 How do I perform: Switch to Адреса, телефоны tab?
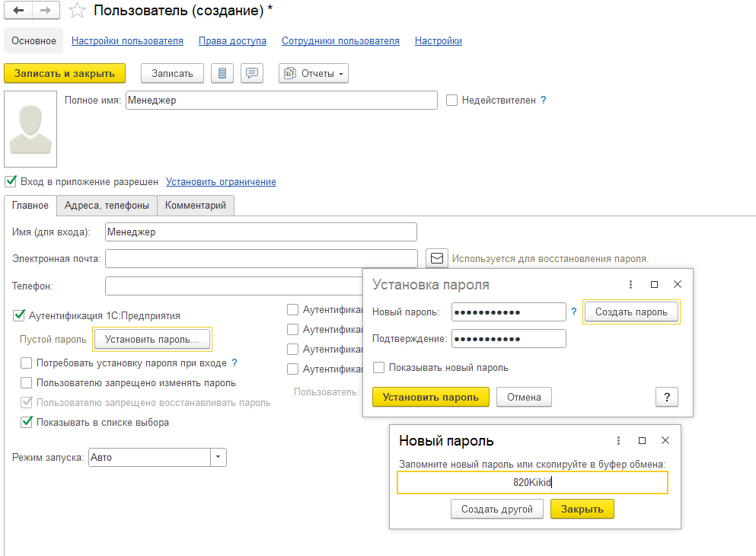[107, 206]
